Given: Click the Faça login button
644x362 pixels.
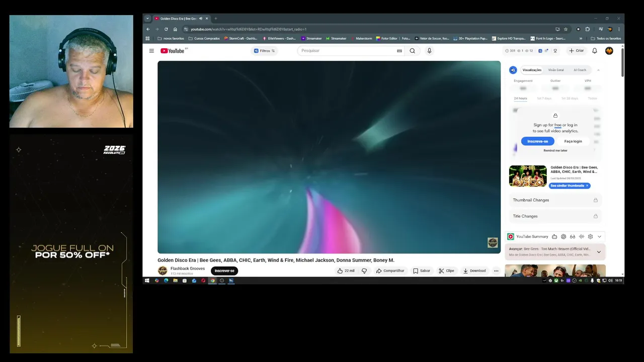Looking at the screenshot, I should coord(573,141).
